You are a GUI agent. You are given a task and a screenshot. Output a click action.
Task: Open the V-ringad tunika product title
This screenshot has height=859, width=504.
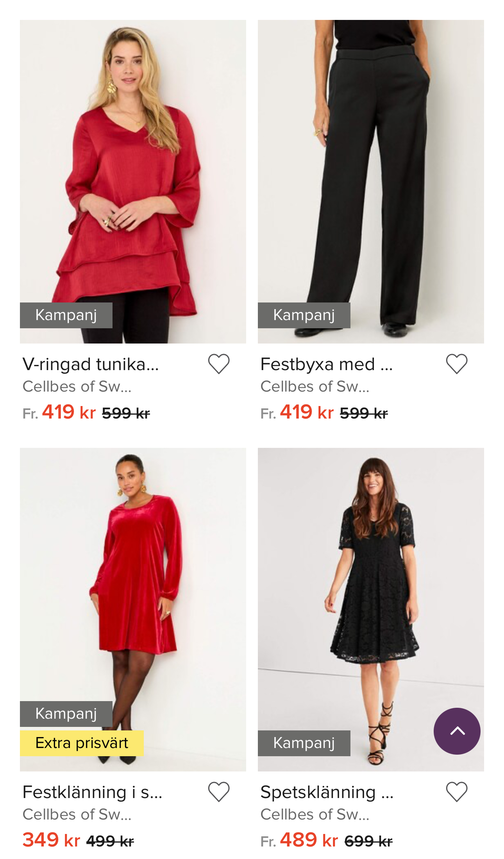(x=91, y=364)
